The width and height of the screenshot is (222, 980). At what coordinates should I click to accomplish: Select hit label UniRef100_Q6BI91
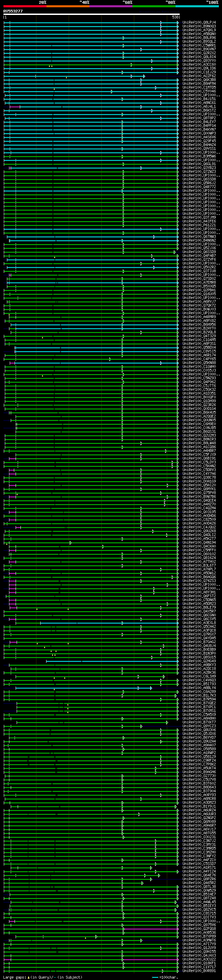point(199,459)
